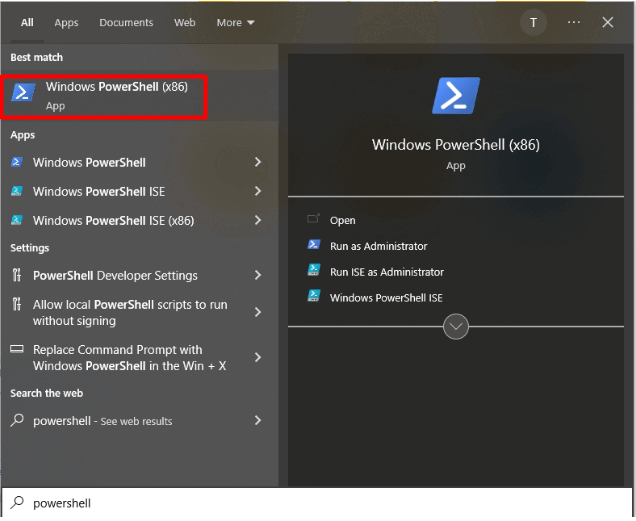636x521 pixels.
Task: Choose Run as Administrator
Action: 378,246
